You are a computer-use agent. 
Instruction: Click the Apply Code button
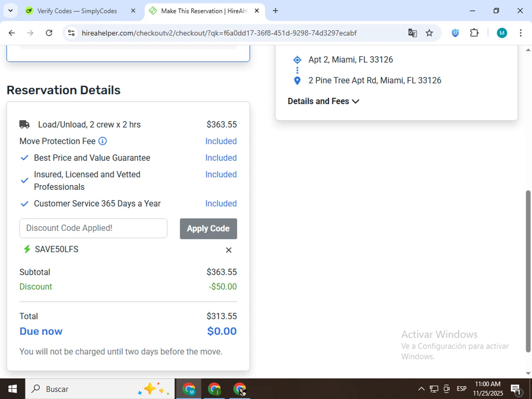pyautogui.click(x=208, y=229)
